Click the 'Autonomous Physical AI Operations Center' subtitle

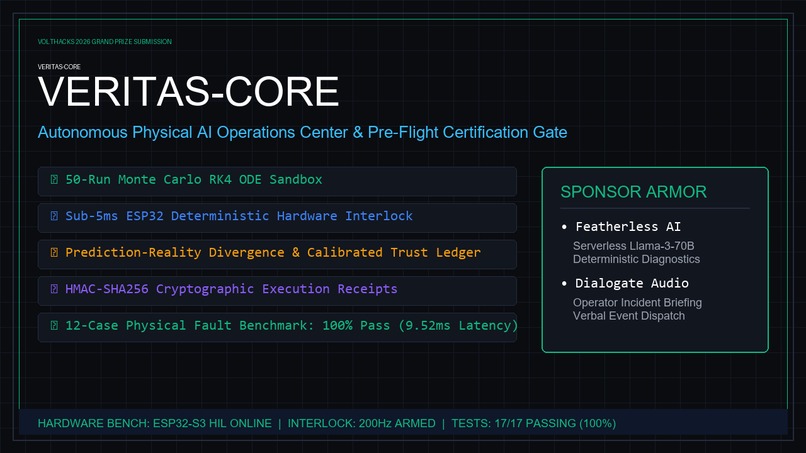302,132
